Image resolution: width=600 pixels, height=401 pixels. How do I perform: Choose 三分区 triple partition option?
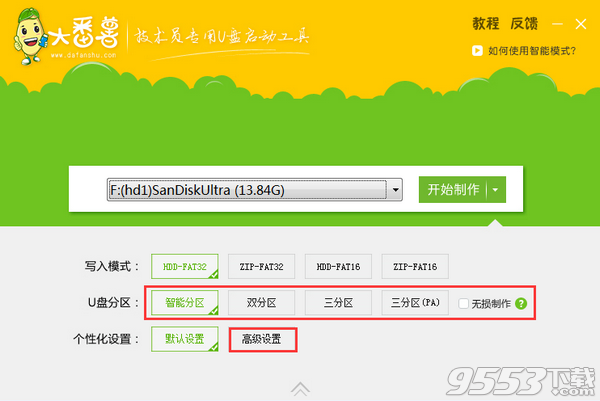tap(338, 303)
